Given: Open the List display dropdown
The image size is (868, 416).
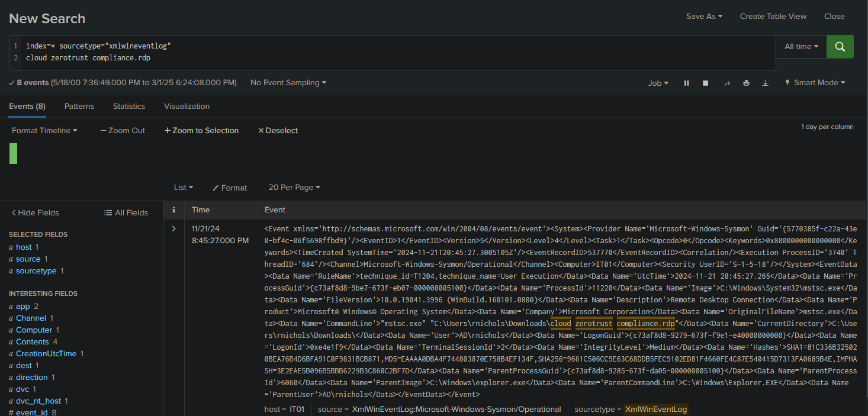Looking at the screenshot, I should pyautogui.click(x=184, y=187).
